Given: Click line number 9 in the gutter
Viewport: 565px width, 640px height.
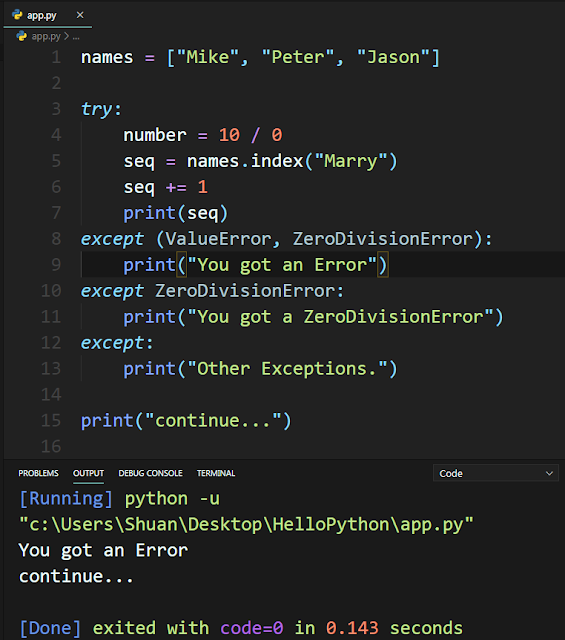Looking at the screenshot, I should [x=56, y=264].
